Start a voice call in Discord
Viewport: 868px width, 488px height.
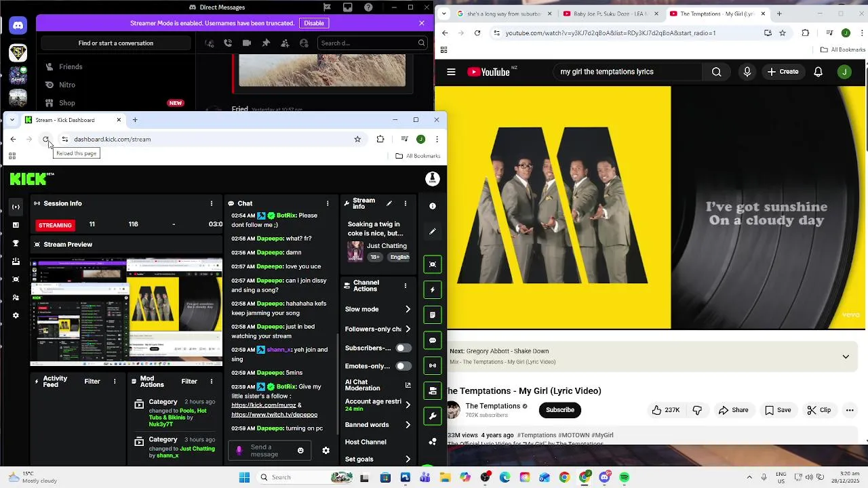228,43
